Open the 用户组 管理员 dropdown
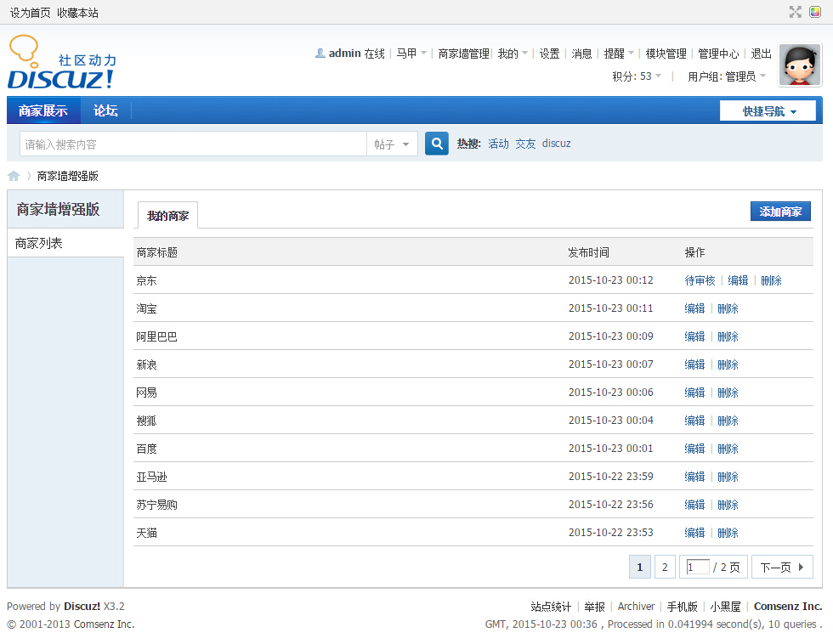 (727, 76)
